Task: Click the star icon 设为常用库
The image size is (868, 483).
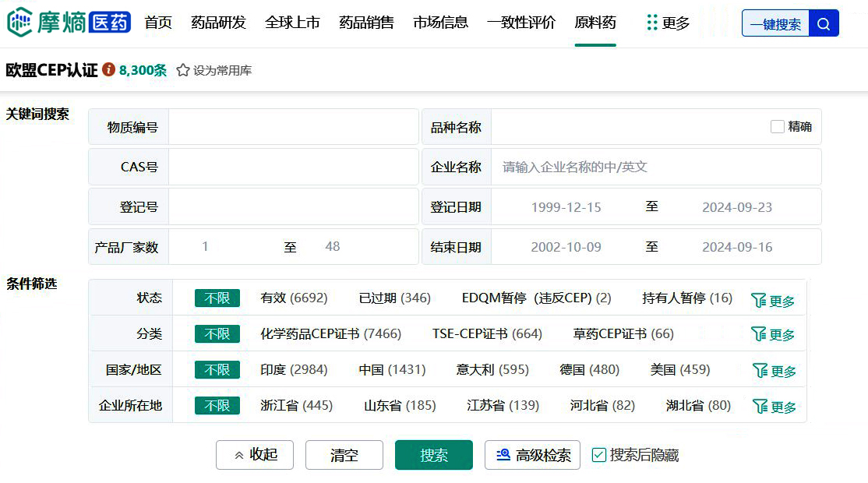Action: pos(183,70)
